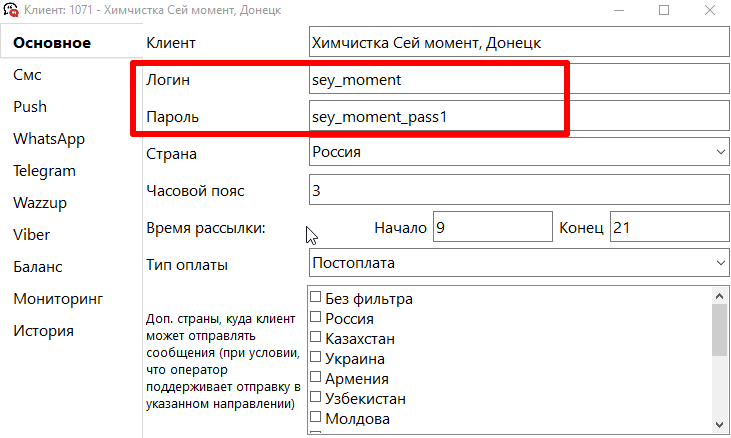Switch to the Баланс tab

38,267
